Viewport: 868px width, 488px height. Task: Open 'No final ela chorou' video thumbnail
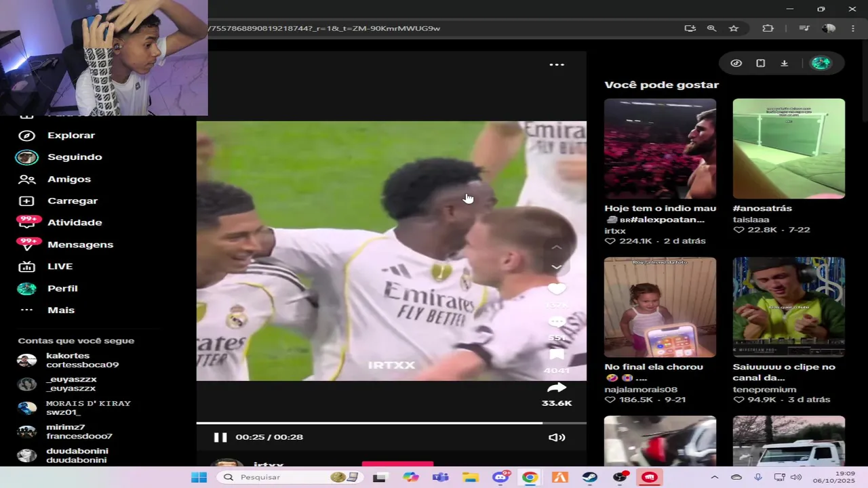pyautogui.click(x=660, y=307)
